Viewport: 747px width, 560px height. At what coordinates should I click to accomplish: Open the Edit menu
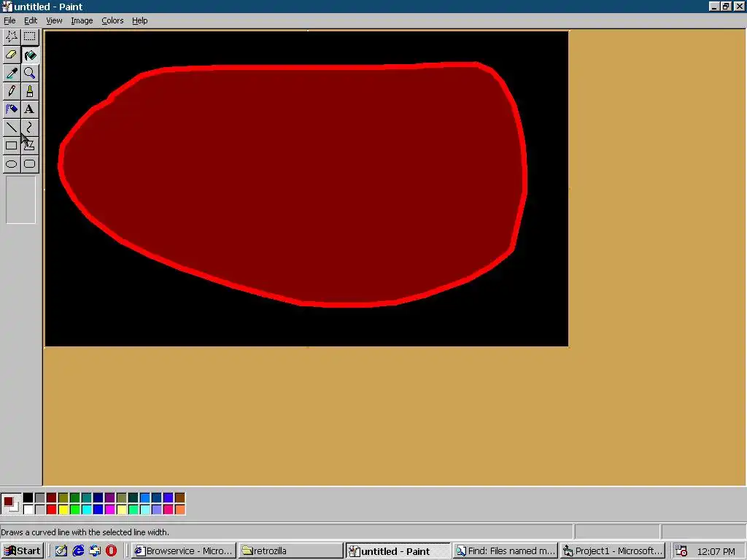(31, 20)
